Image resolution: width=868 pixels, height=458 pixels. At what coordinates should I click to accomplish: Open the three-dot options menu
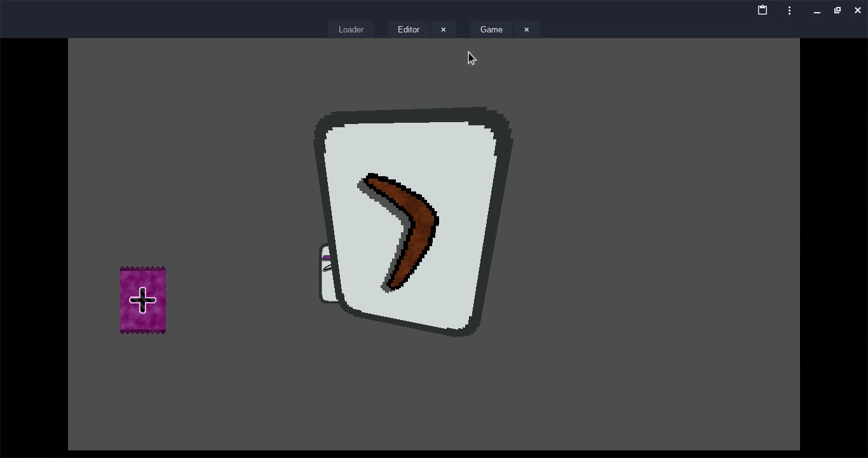(789, 10)
